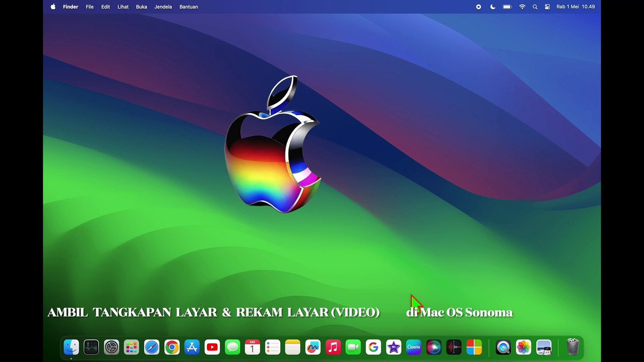This screenshot has width=644, height=362.
Task: Open Messages app in the Dock
Action: coord(232,347)
